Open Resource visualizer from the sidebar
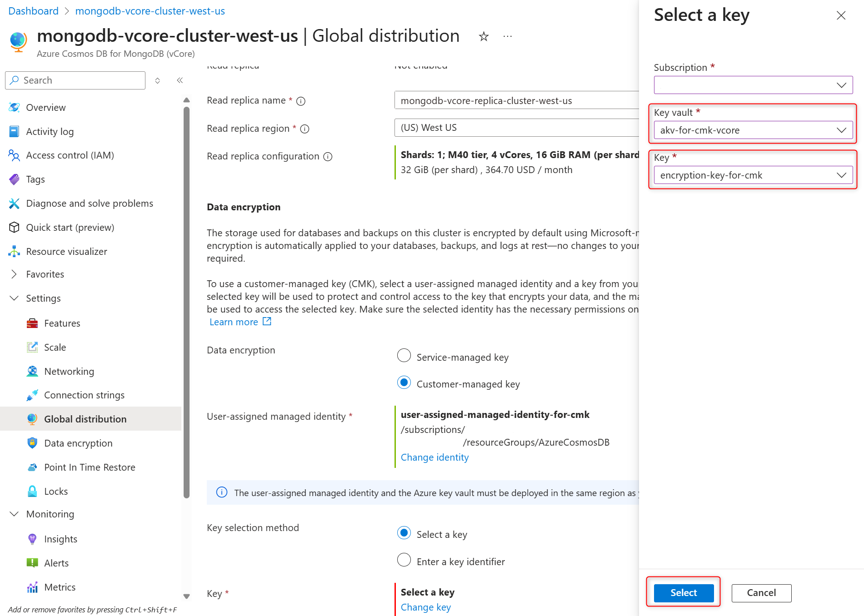The height and width of the screenshot is (616, 864). 66,252
